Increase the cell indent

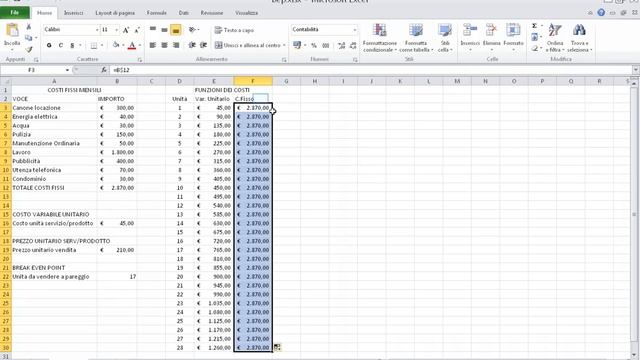pyautogui.click(x=203, y=45)
